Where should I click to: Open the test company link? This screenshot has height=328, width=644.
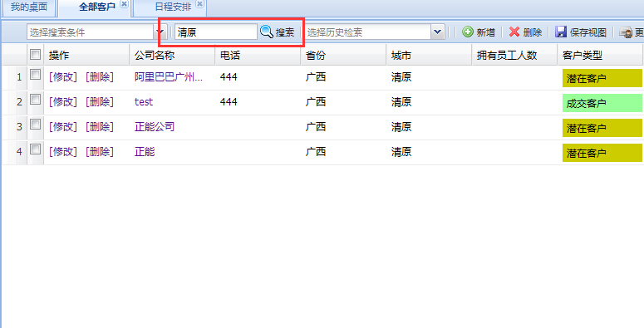[144, 102]
